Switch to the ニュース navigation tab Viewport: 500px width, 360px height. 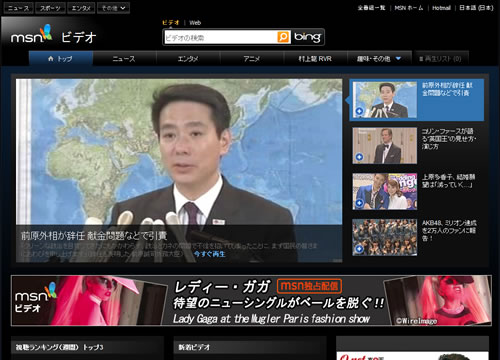pos(124,59)
